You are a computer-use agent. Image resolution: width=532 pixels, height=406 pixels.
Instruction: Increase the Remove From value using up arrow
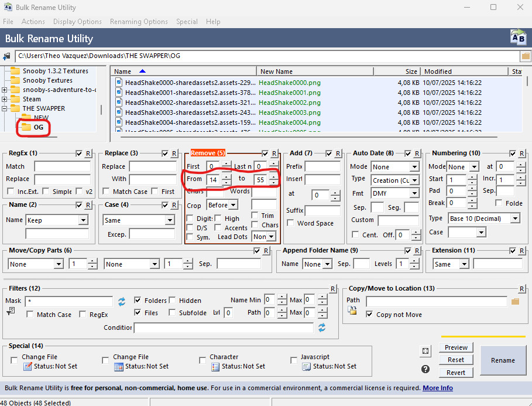coord(226,177)
